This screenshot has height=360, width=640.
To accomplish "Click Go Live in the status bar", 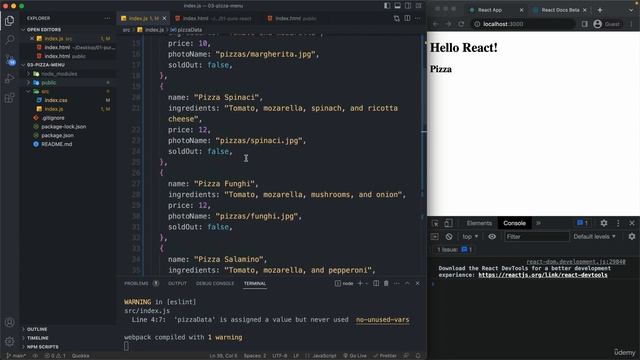I will (355, 356).
